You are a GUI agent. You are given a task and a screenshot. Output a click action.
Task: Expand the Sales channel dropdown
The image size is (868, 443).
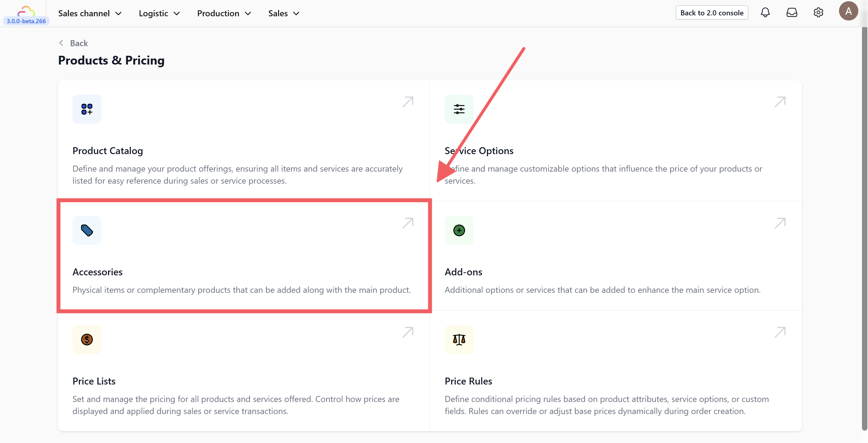(90, 14)
